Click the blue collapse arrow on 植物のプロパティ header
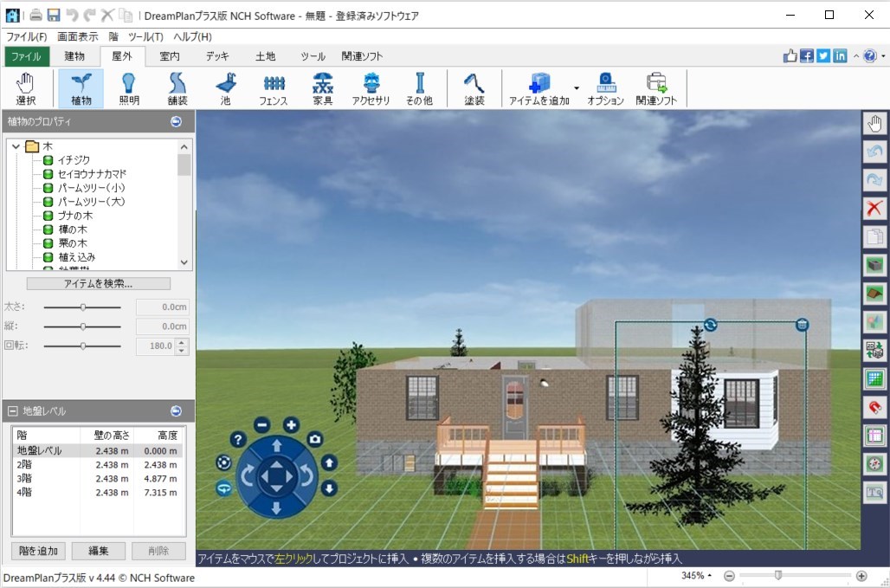890x588 pixels. [176, 121]
